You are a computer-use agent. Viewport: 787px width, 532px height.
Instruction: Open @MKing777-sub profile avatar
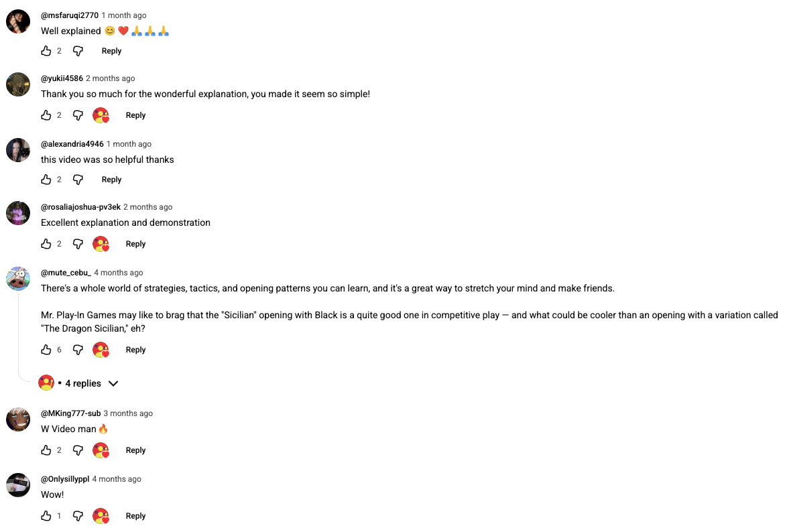coord(18,419)
